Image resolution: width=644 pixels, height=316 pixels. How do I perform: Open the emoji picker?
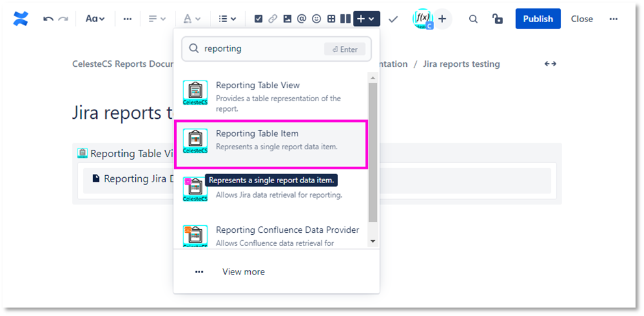(x=316, y=19)
